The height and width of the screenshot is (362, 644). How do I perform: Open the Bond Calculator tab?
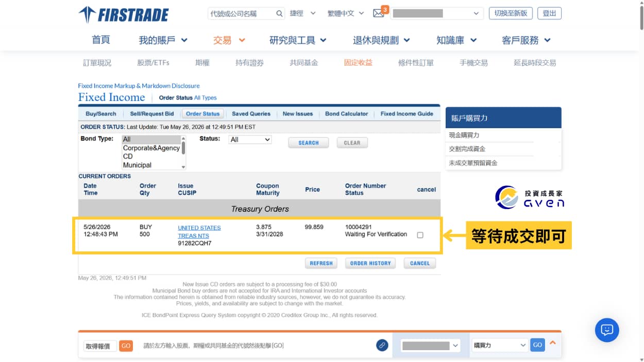click(x=347, y=114)
